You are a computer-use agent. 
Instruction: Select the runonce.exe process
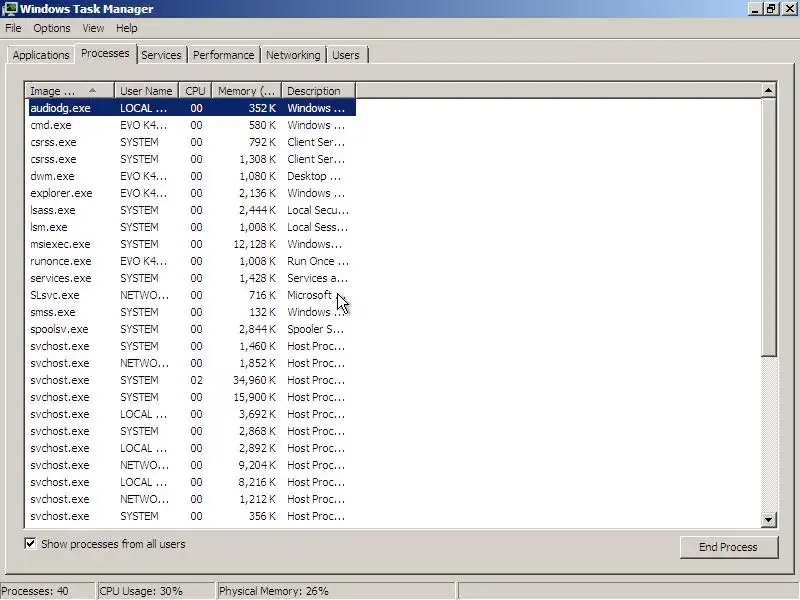click(x=192, y=261)
